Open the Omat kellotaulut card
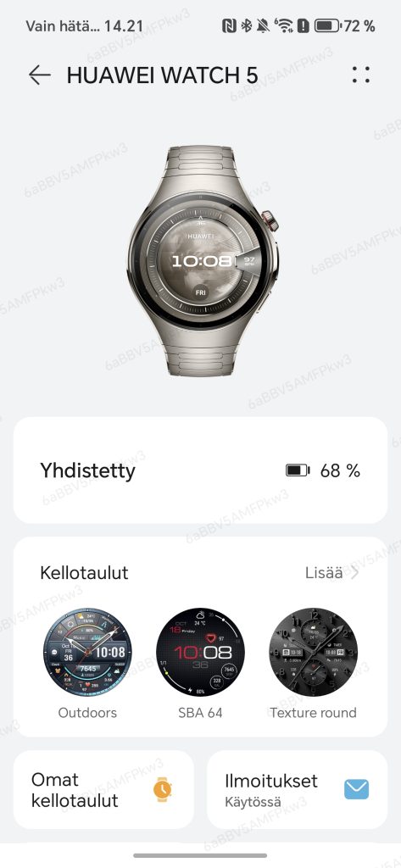Image resolution: width=401 pixels, height=868 pixels. 103,789
